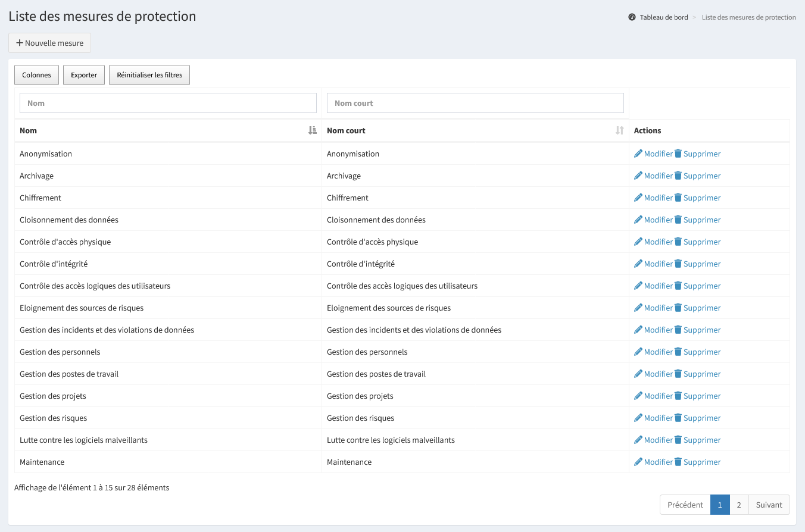Click the dashboard icon in the breadcrumb

[632, 17]
